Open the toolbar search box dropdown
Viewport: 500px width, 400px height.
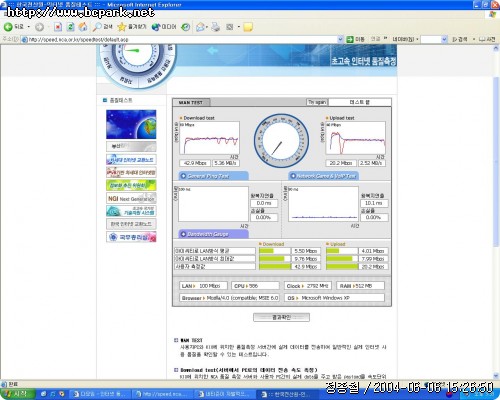[x=444, y=39]
